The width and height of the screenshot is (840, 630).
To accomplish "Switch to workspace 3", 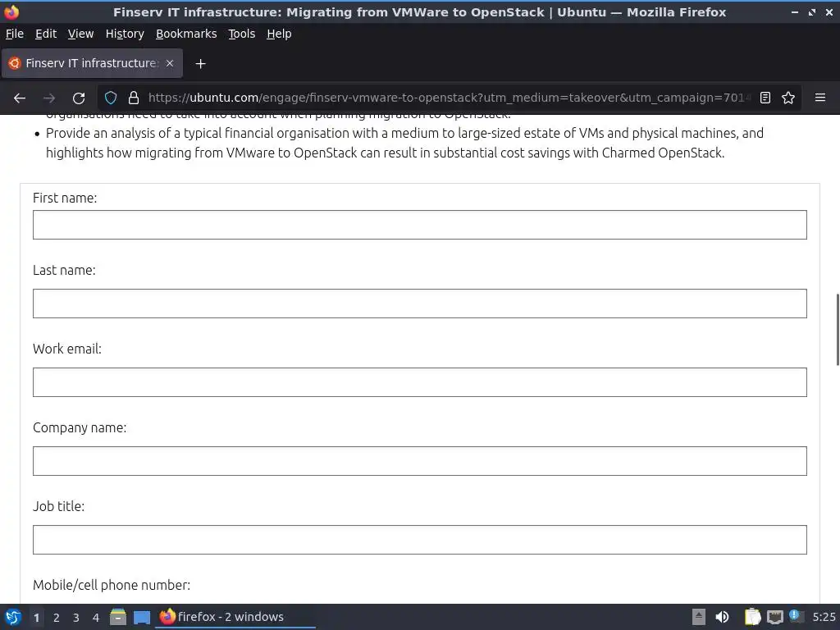I will pyautogui.click(x=76, y=618).
